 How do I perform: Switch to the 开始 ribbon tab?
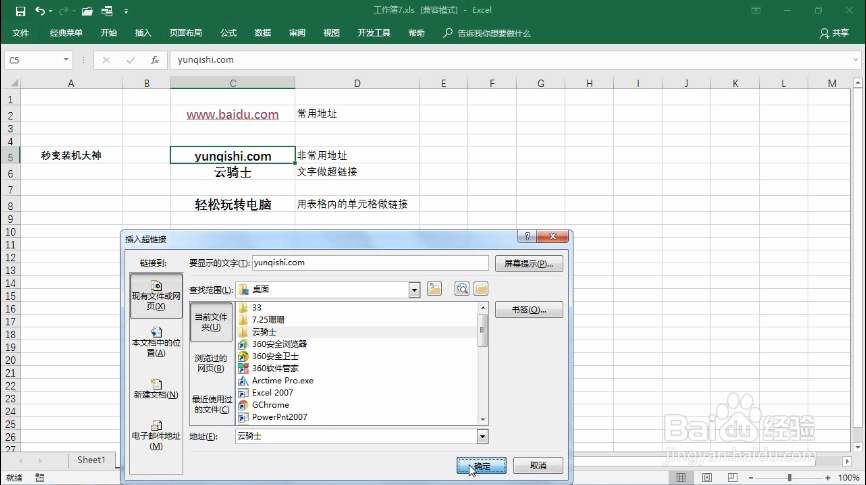[109, 33]
